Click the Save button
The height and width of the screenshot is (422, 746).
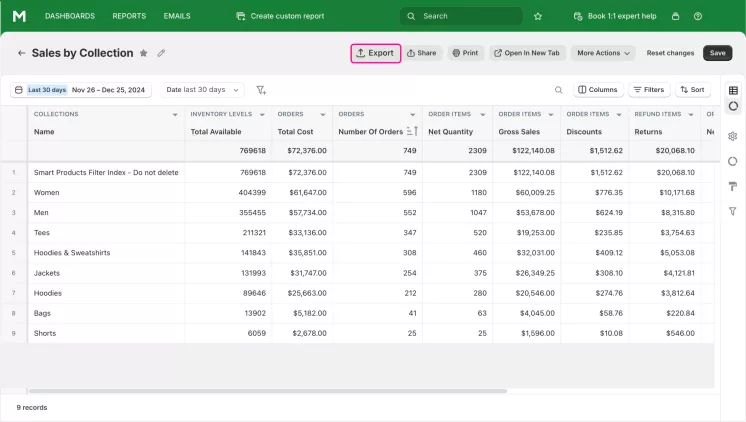click(x=717, y=53)
